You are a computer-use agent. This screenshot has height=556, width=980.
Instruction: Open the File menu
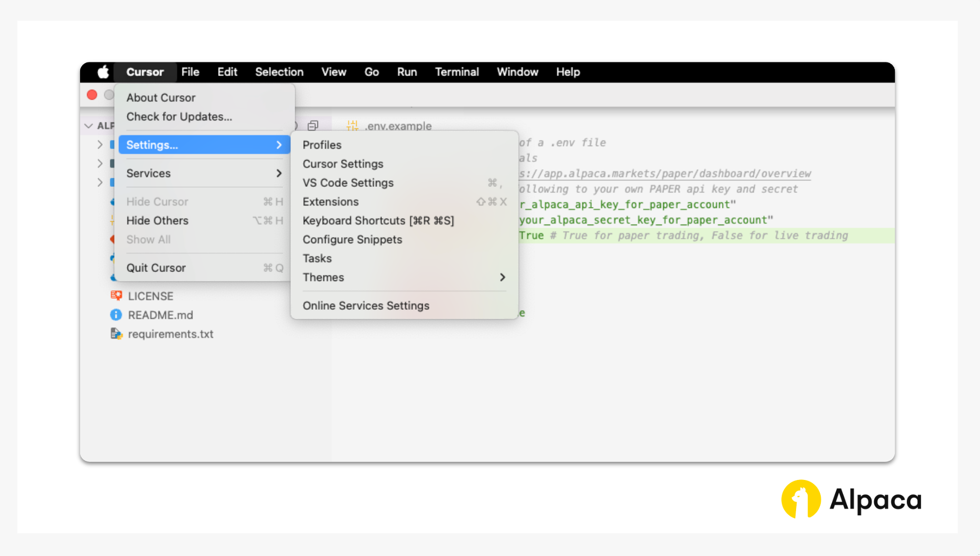(x=190, y=72)
